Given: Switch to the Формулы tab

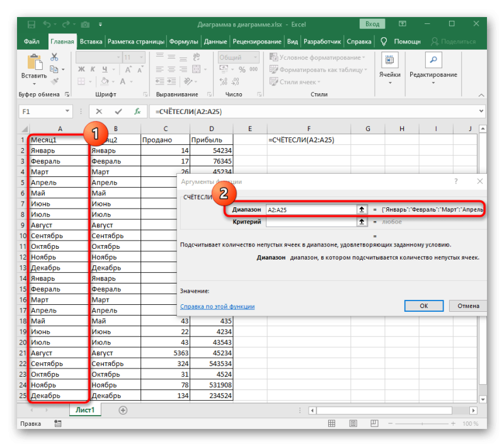Looking at the screenshot, I should click(x=184, y=42).
